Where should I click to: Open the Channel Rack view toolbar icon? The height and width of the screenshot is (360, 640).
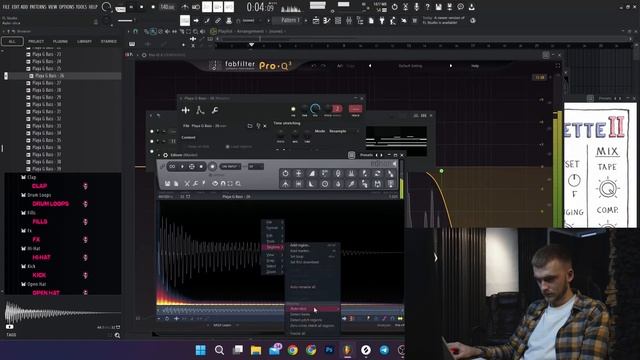point(338,20)
